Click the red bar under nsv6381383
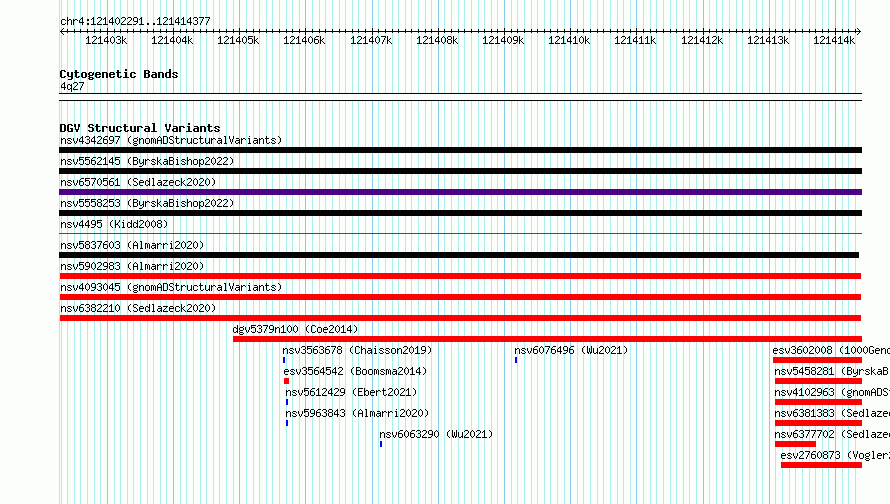The image size is (890, 504). 818,423
